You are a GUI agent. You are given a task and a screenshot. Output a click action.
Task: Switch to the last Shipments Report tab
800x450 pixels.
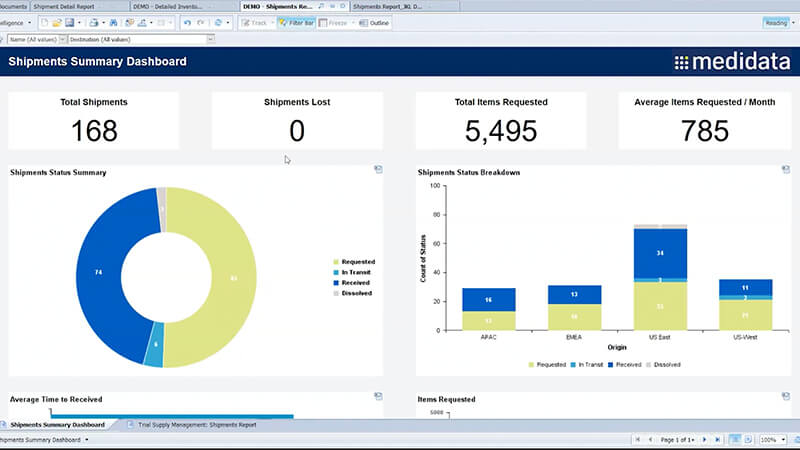tap(405, 6)
